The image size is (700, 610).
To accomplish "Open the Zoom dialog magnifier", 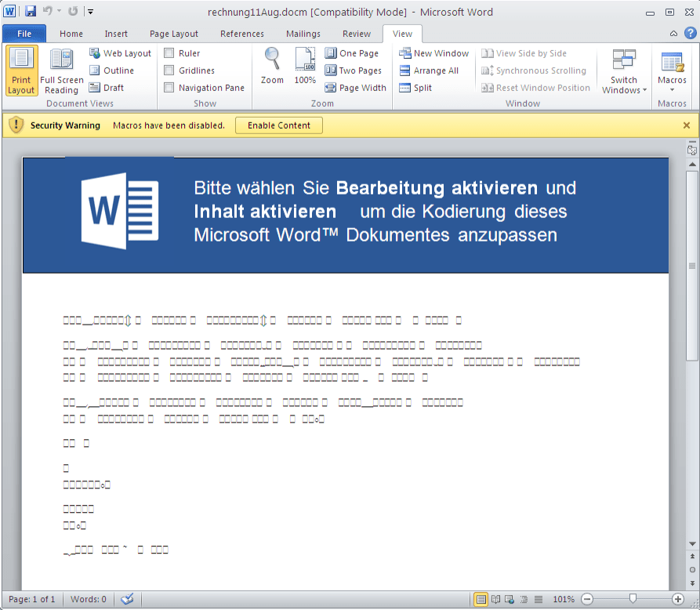I will (x=272, y=66).
